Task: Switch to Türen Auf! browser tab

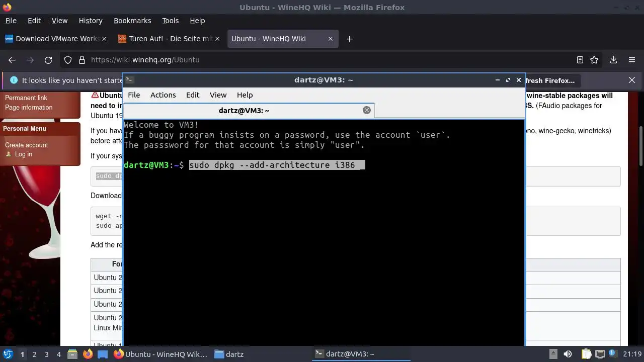Action: (x=169, y=39)
